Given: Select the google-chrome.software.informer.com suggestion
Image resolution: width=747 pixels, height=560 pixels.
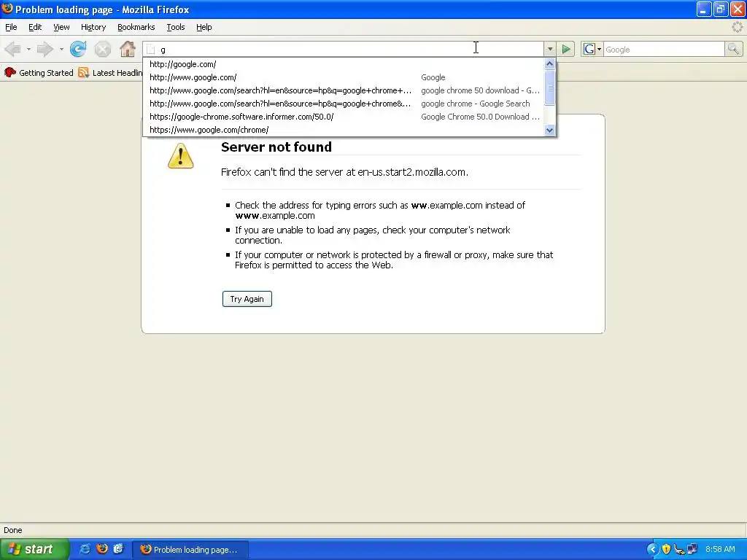Looking at the screenshot, I should coord(344,117).
